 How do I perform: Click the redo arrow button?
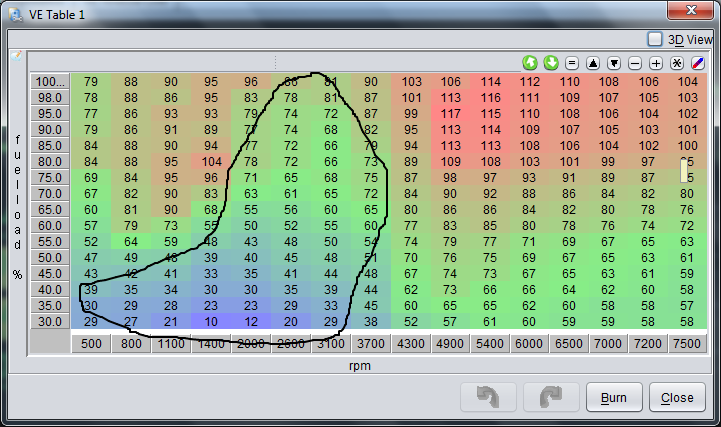coord(551,397)
